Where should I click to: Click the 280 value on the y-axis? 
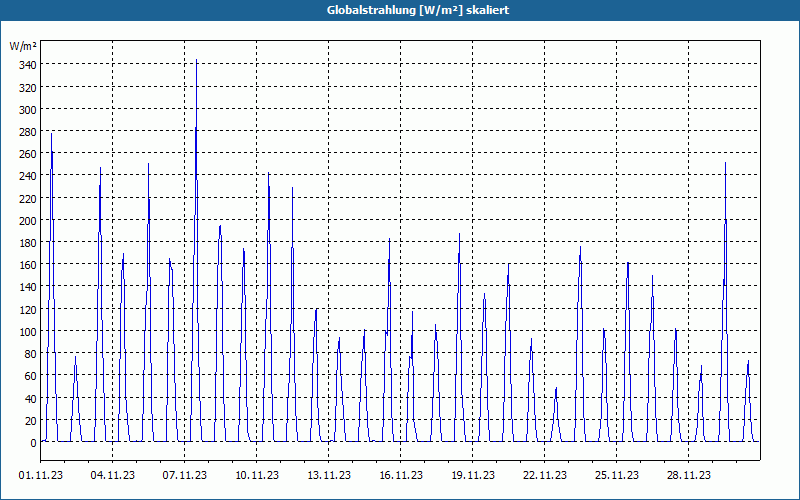tap(28, 132)
